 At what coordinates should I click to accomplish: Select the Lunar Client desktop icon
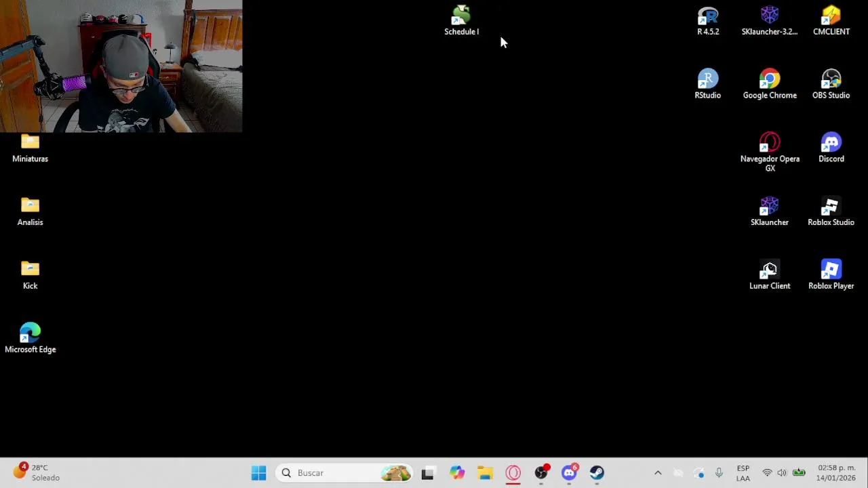[770, 275]
